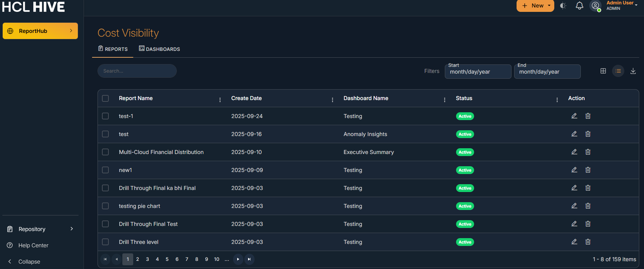Toggle the dark/light theme icon
The image size is (644, 269).
[563, 6]
